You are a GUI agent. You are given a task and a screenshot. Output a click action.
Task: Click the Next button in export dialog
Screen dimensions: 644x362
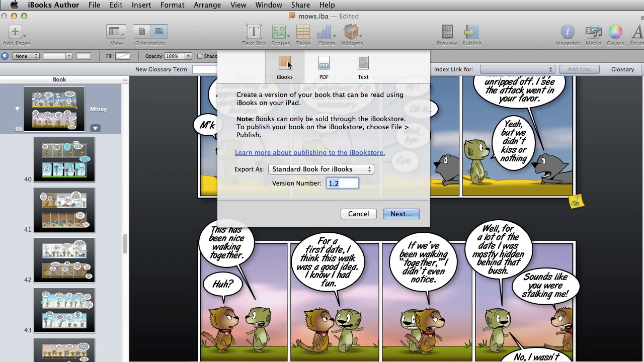(x=401, y=214)
